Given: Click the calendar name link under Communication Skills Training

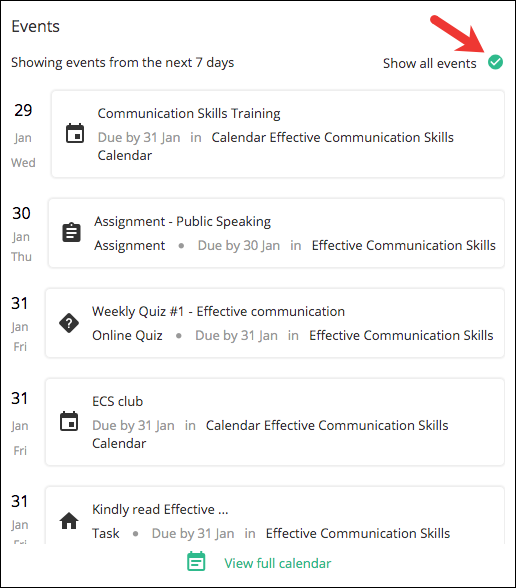Looking at the screenshot, I should coord(276,146).
